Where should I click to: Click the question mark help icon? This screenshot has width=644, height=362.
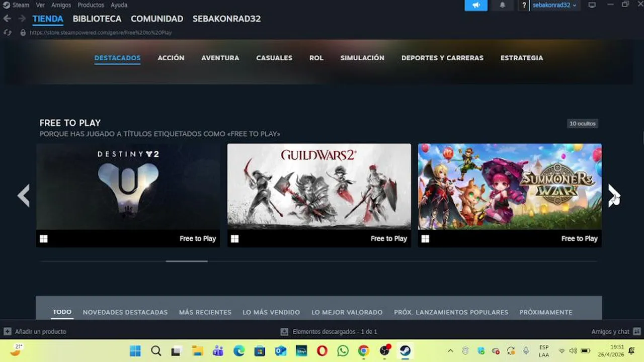point(524,5)
